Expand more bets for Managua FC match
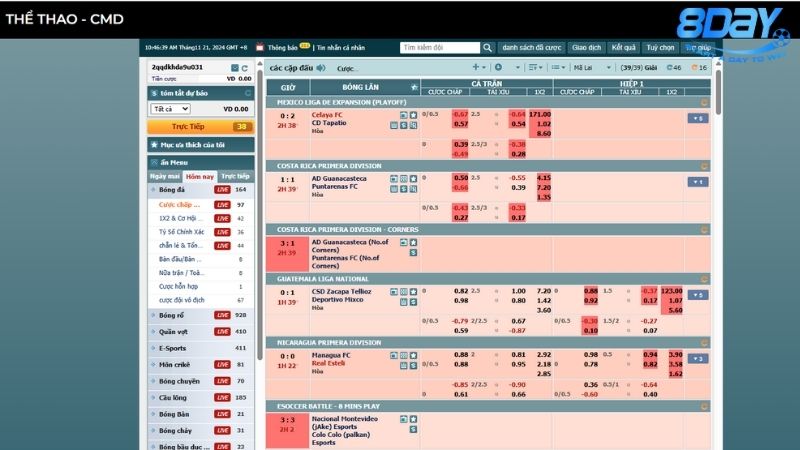This screenshot has width=800, height=450. 697,359
